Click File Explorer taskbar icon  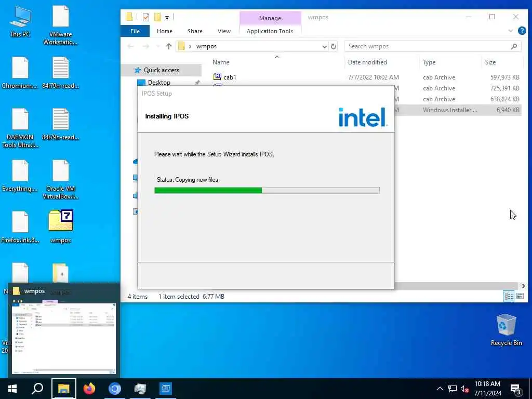coord(64,389)
